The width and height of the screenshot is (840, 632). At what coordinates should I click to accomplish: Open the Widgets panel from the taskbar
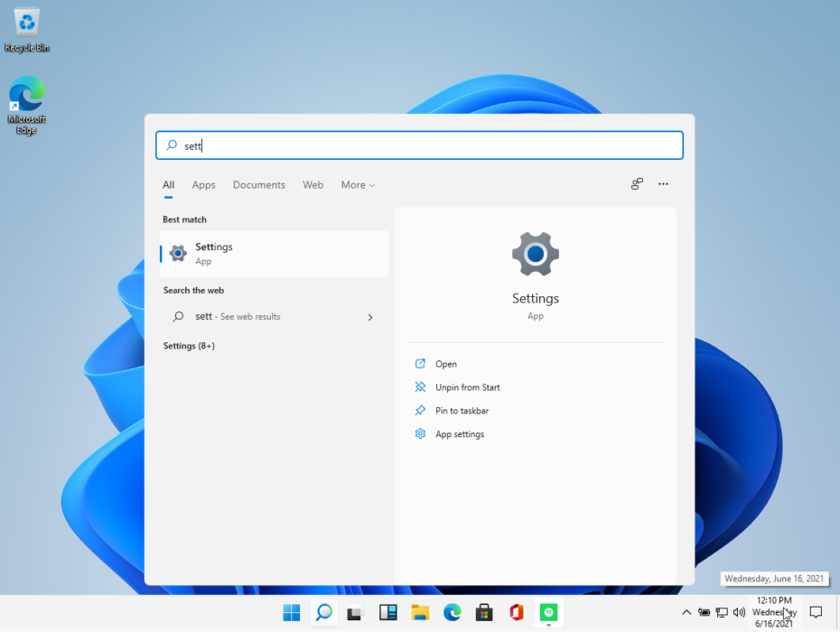(x=387, y=612)
